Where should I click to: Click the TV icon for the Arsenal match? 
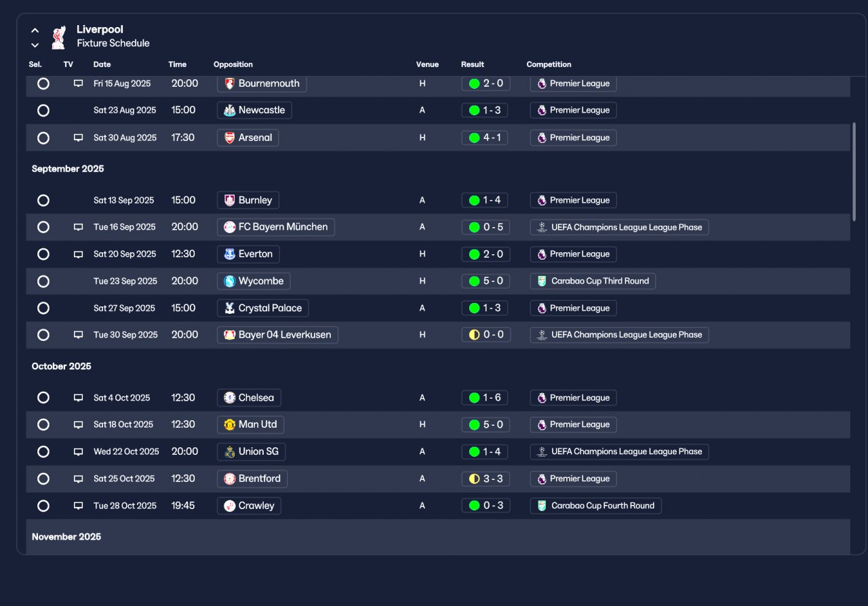coord(78,138)
